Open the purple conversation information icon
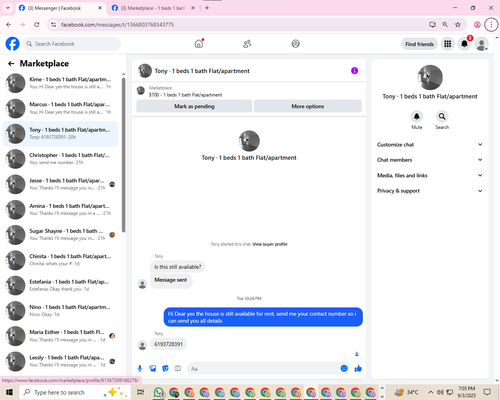Screen dimensions: 500x400 click(354, 71)
